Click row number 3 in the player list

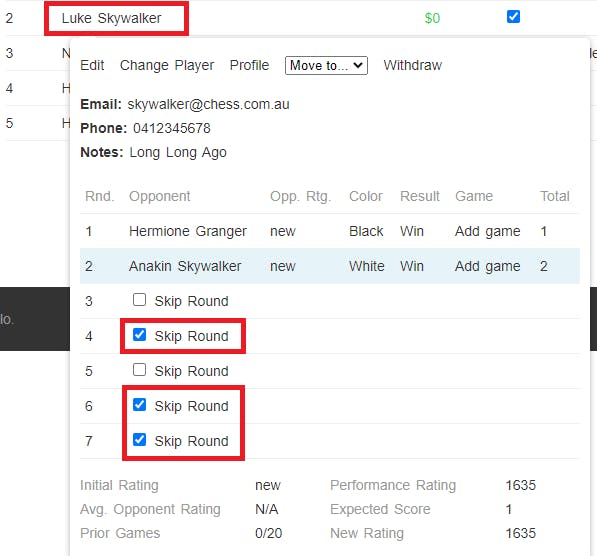10,53
